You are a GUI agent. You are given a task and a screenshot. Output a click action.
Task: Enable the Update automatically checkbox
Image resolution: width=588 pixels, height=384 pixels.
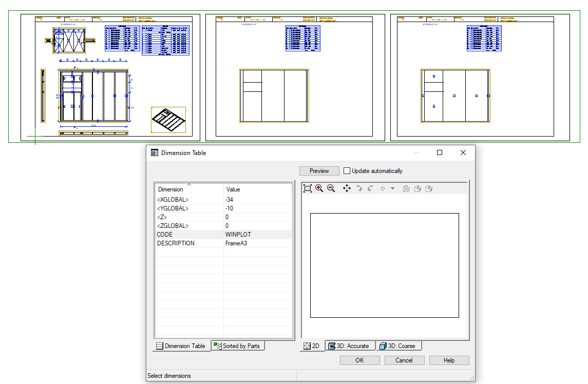point(347,171)
